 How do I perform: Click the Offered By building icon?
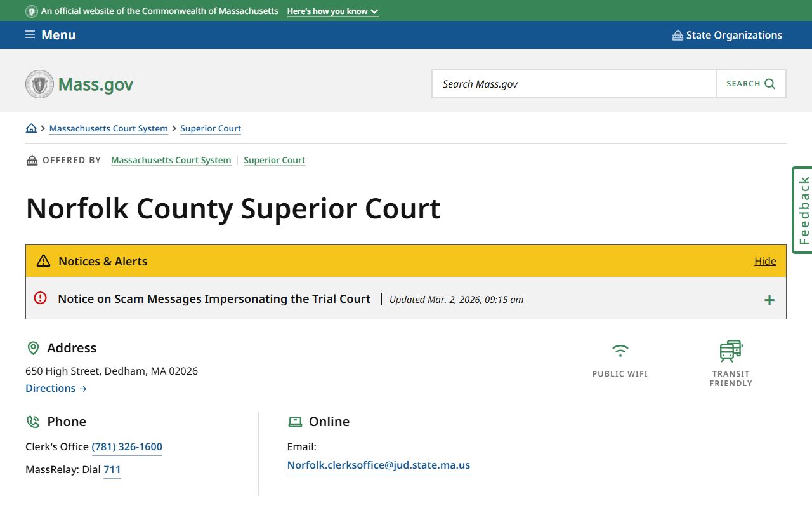[x=32, y=160]
